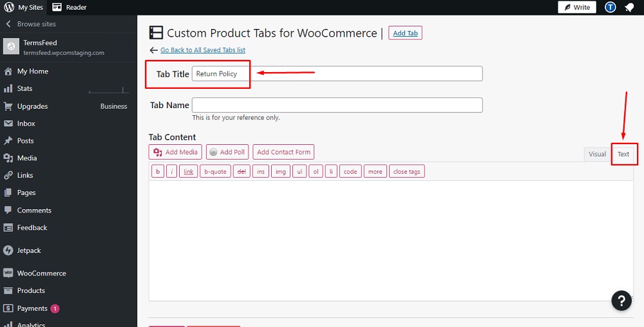Screen dimensions: 644x327
Task: Click the termsfeed.wpcomstaging.com site address
Action: (x=64, y=53)
